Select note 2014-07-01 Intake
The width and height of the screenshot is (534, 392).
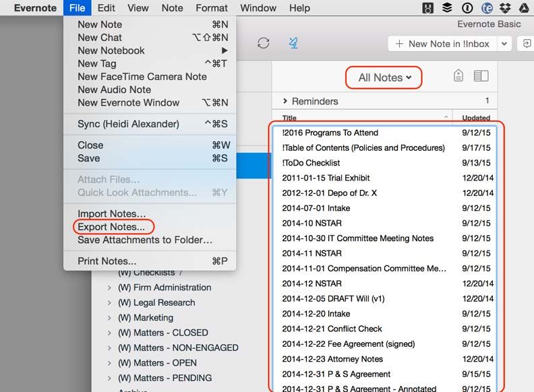[385, 208]
